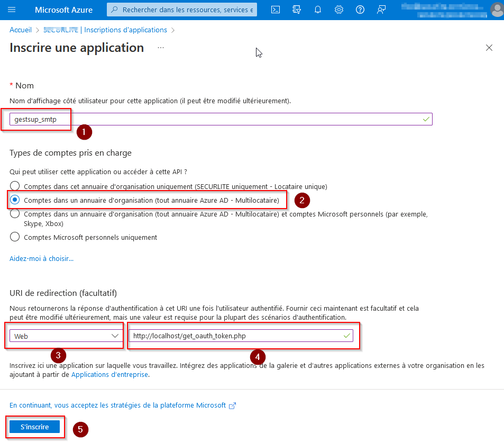This screenshot has height=442, width=504.
Task: Open portal settings gear
Action: (x=339, y=10)
